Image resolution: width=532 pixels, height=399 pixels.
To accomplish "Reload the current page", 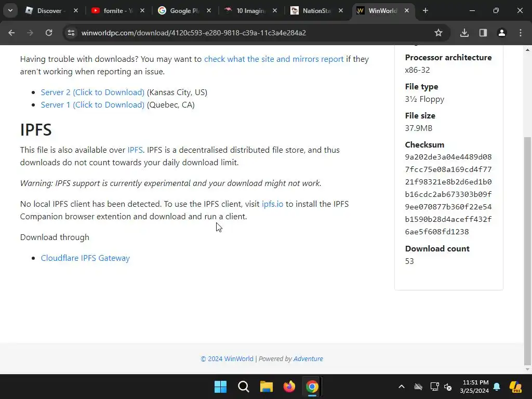I will click(49, 33).
